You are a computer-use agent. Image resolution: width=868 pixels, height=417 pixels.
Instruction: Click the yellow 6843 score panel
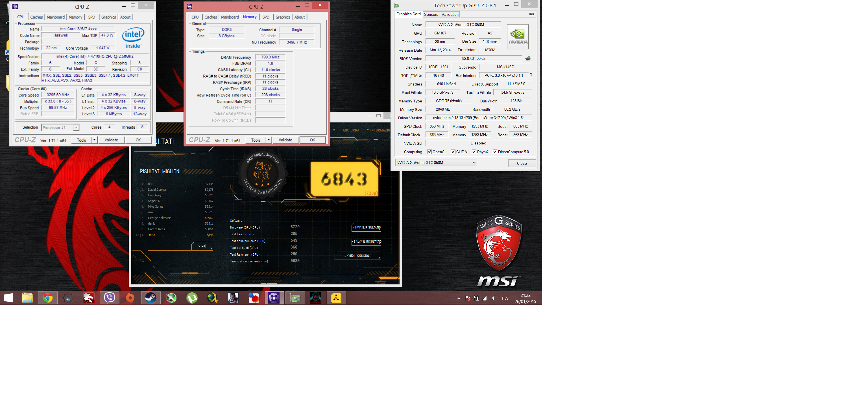(x=344, y=179)
